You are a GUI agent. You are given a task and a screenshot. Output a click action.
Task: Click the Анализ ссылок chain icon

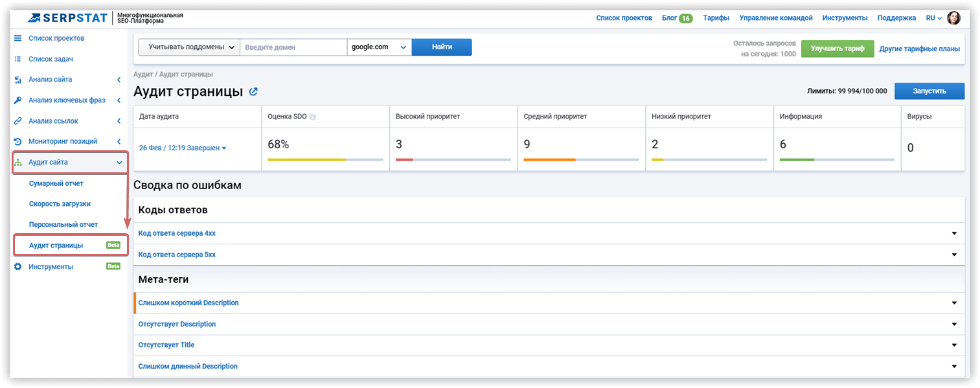[x=18, y=121]
